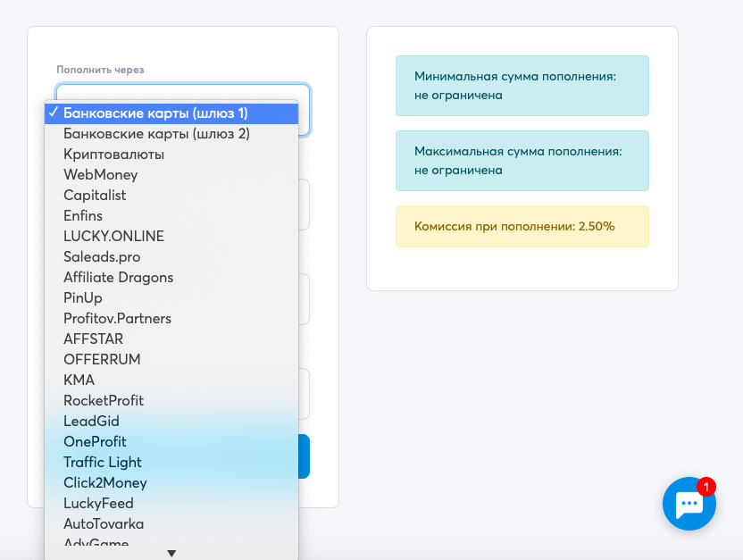
Task: Select PinUp in the list
Action: pyautogui.click(x=171, y=298)
